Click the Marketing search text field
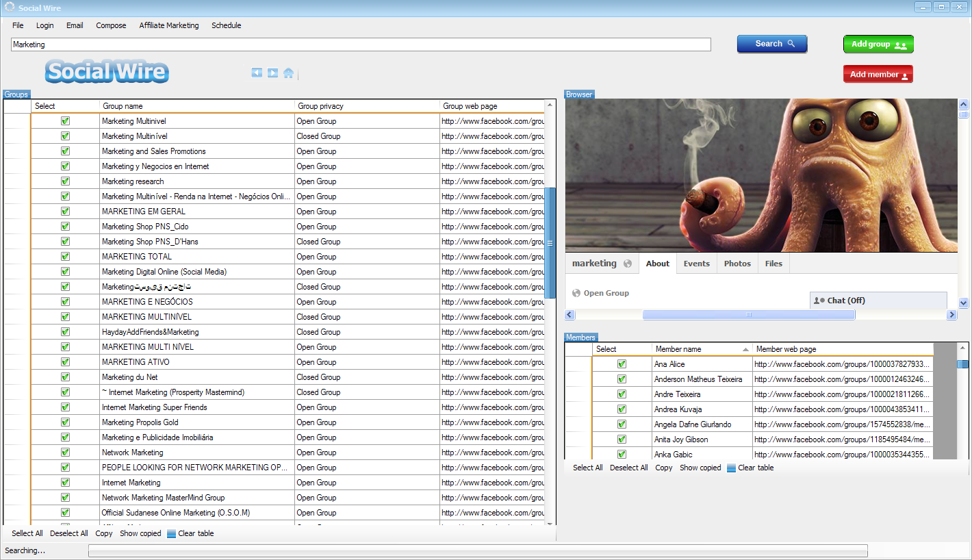Viewport: 972px width, 560px height. pyautogui.click(x=361, y=44)
